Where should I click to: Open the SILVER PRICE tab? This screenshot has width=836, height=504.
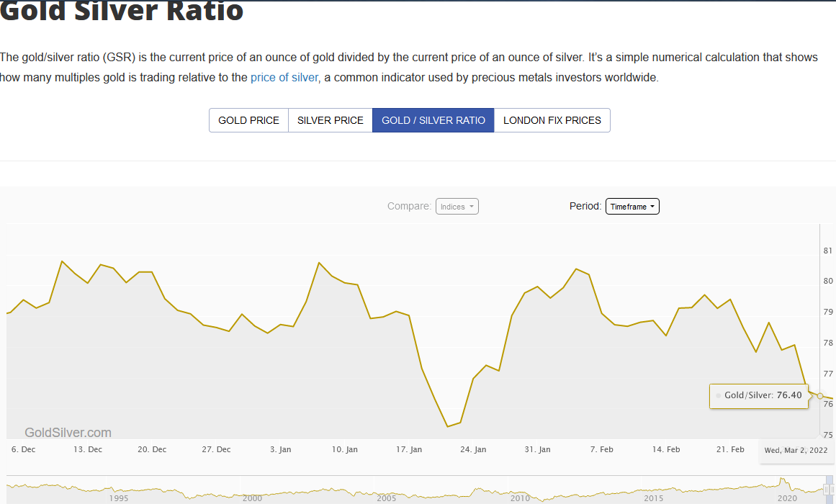point(331,120)
